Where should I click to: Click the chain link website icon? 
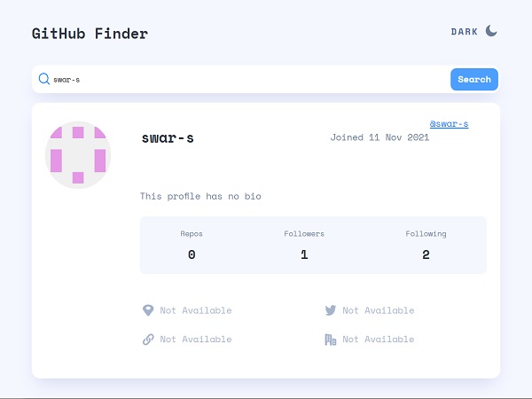(148, 340)
